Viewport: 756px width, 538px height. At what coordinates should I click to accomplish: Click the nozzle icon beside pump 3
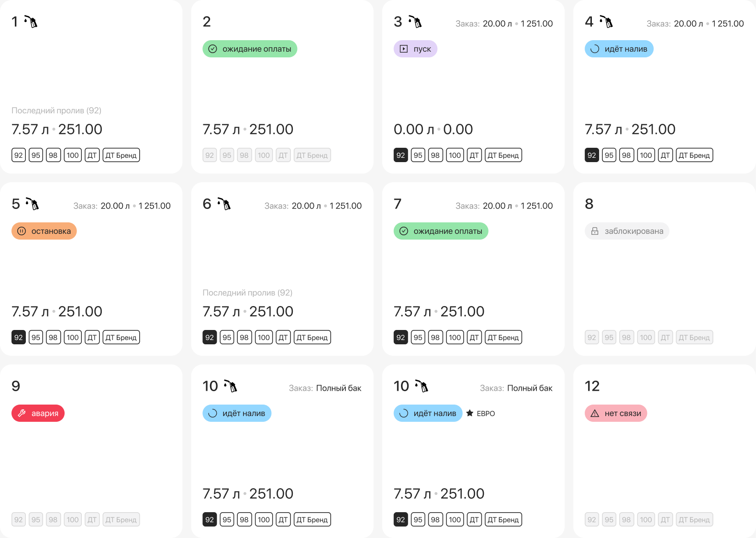coord(414,22)
